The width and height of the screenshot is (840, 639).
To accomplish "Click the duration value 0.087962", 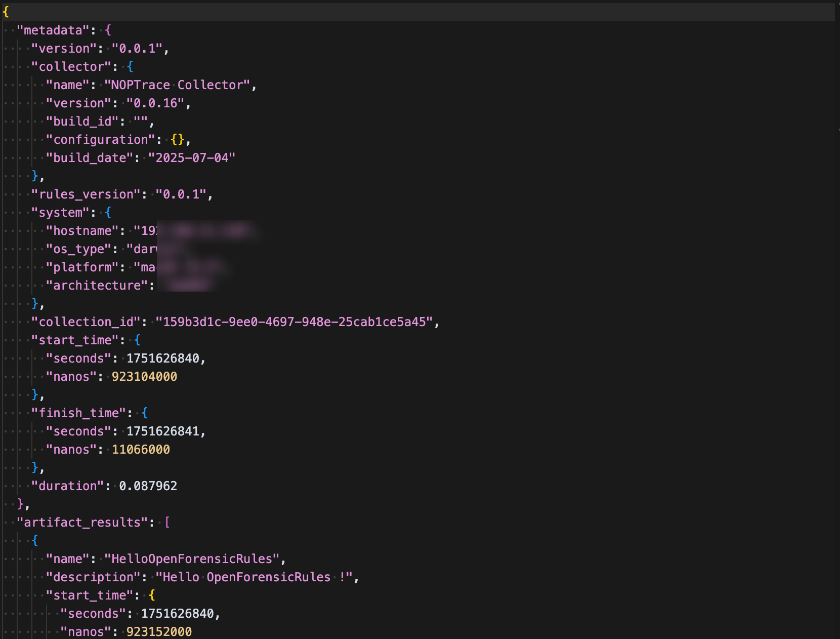I will coord(148,486).
